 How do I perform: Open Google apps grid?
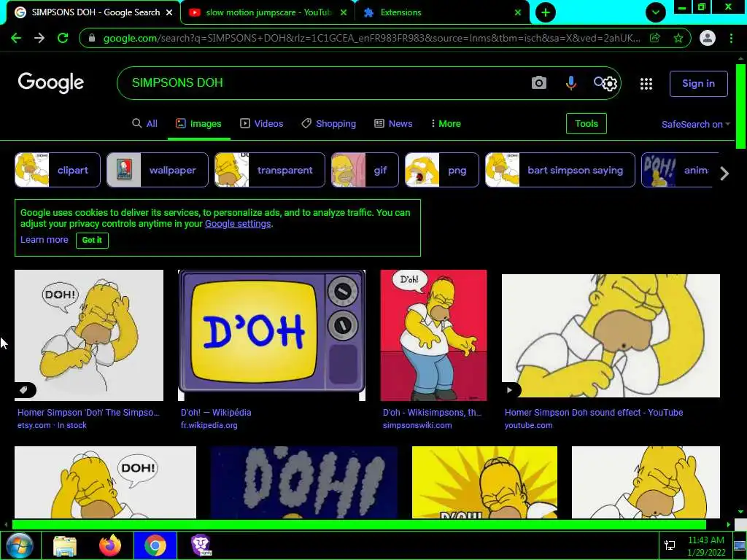tap(646, 84)
